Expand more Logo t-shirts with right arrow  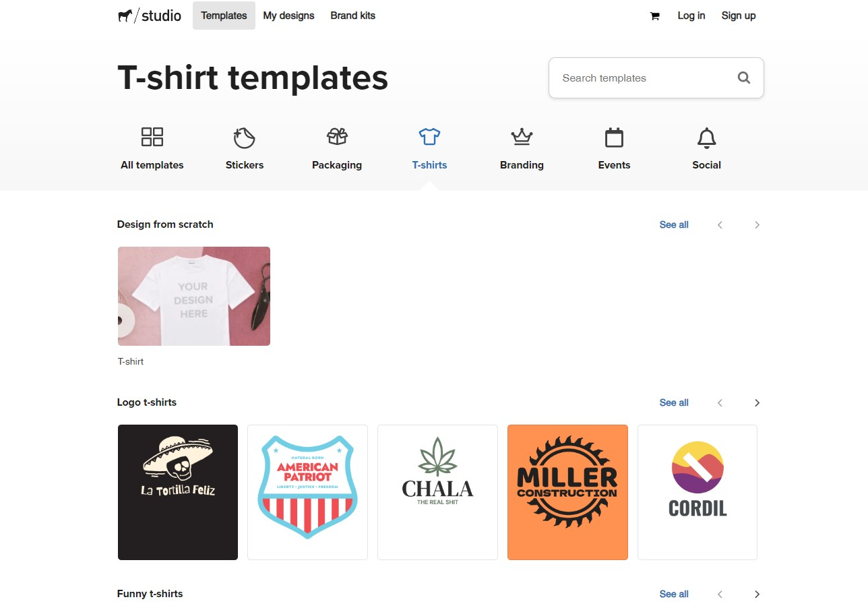(757, 402)
